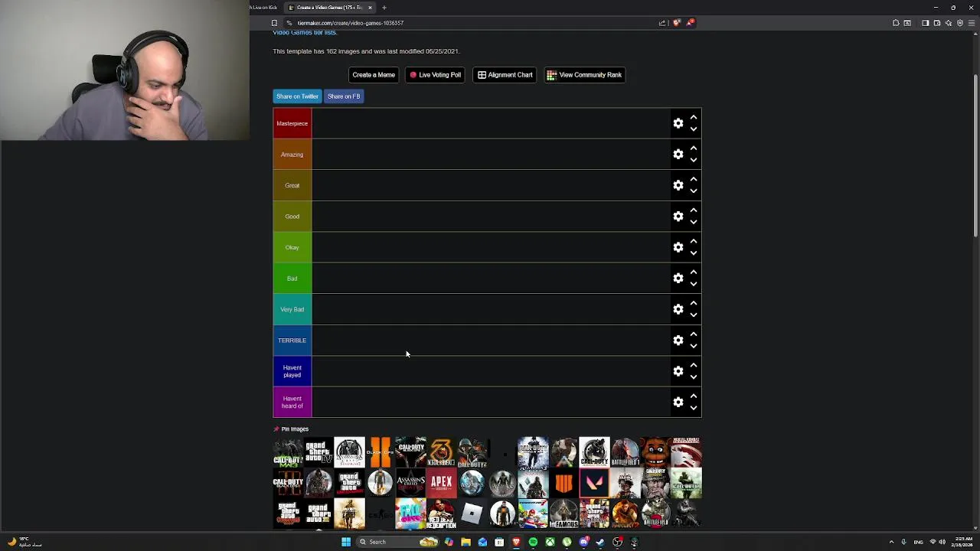Click the bookmark icon left of address bar

coord(274,23)
